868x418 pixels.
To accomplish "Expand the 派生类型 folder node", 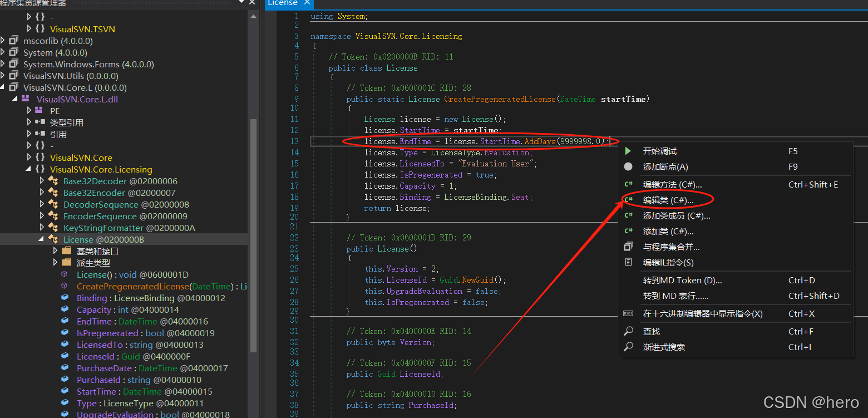I will click(56, 263).
